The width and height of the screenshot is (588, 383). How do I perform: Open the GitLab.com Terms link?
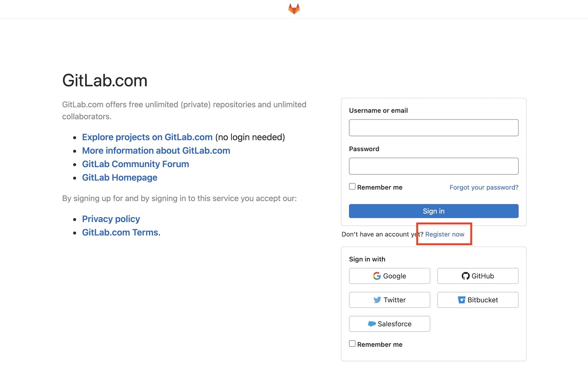(x=120, y=233)
